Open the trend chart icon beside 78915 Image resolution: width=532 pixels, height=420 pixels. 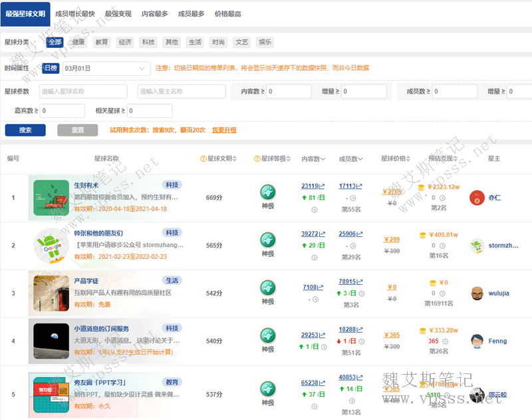(360, 282)
